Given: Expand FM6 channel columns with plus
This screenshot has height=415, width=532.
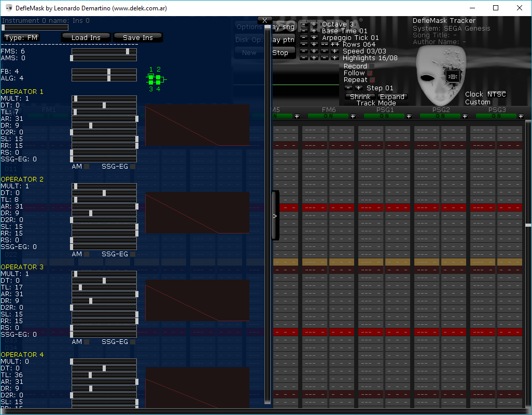Looking at the screenshot, I should 353,116.
